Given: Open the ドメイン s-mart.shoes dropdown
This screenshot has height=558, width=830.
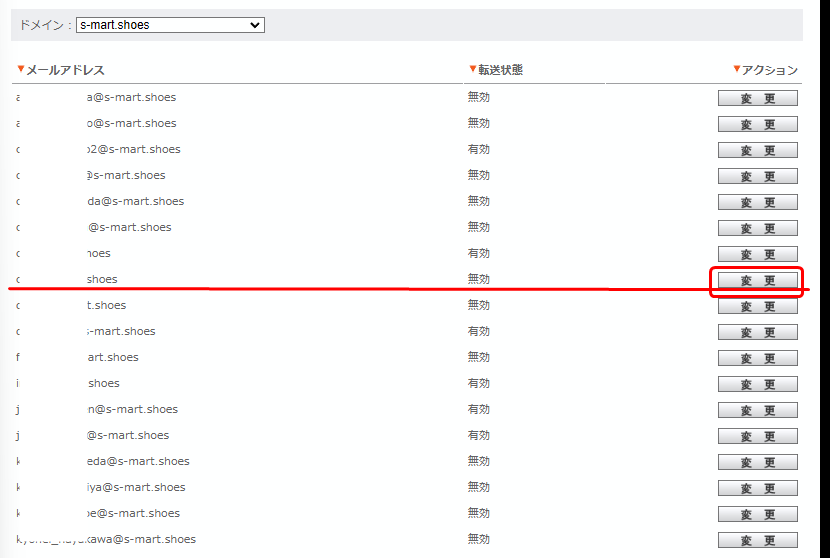Looking at the screenshot, I should coord(170,24).
